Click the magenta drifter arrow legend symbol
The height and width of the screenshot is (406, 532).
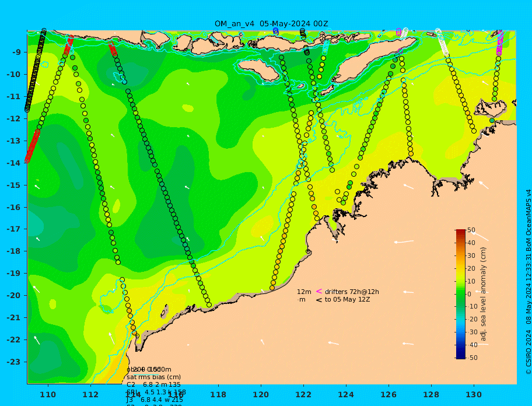click(x=319, y=291)
